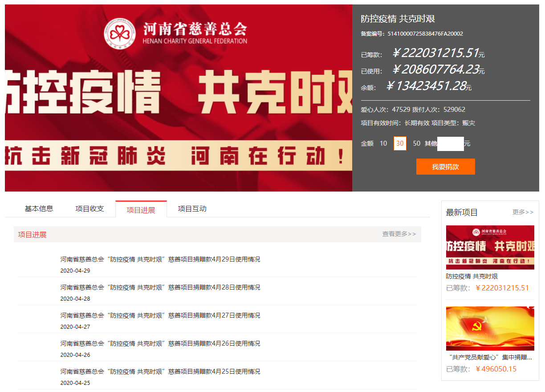Select the 10 yuan donation amount

pyautogui.click(x=383, y=143)
